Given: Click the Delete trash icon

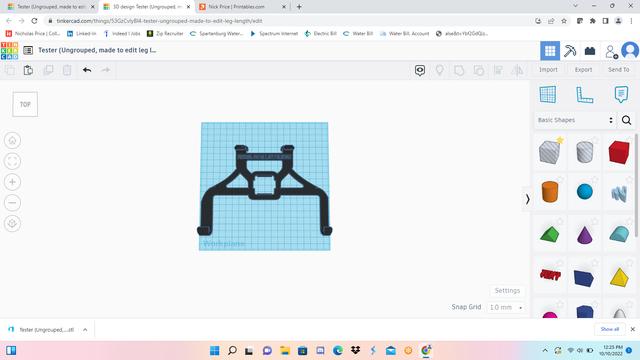Looking at the screenshot, I should [67, 70].
